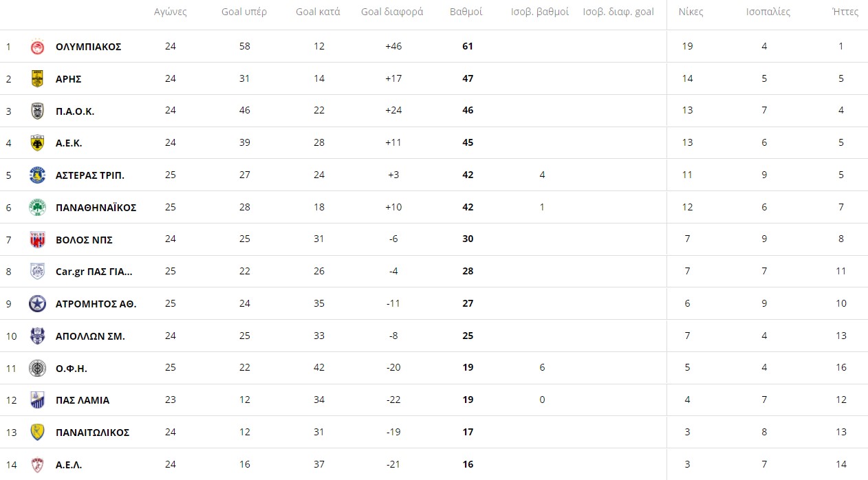Click the Apollon Smyrnis crest
The image size is (868, 480).
coord(37,336)
